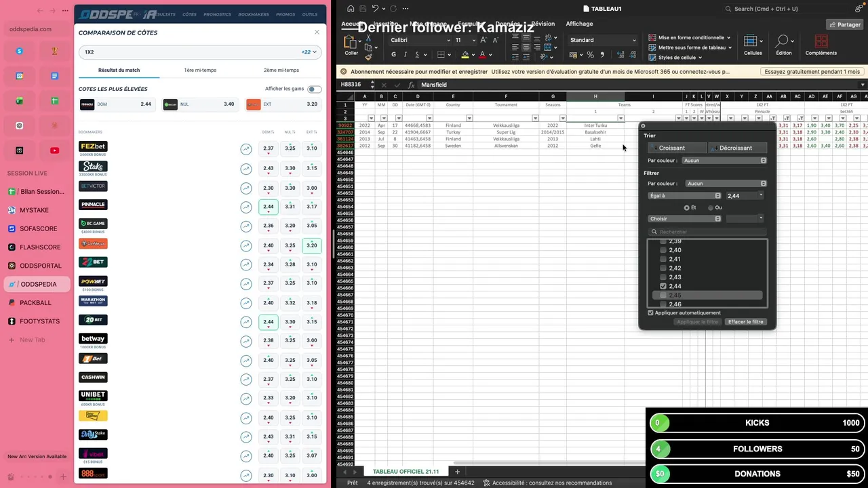Toggle Bold (G) formatting

point(393,55)
